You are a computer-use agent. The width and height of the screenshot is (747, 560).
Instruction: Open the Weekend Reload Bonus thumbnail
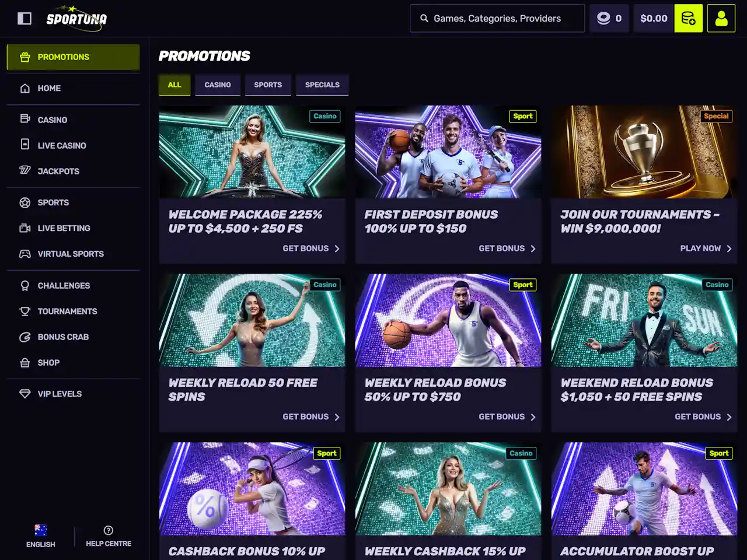tap(644, 321)
